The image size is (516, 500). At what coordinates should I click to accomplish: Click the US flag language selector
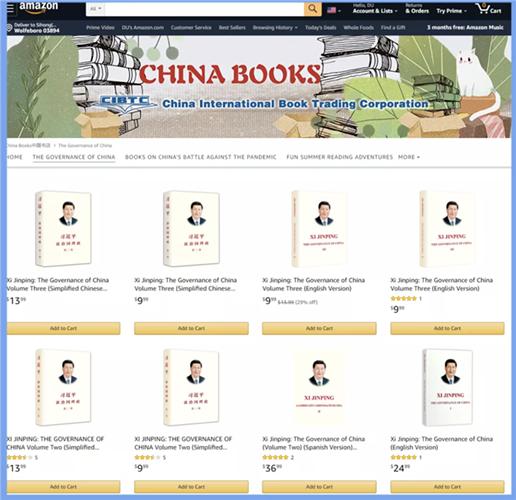[x=334, y=10]
